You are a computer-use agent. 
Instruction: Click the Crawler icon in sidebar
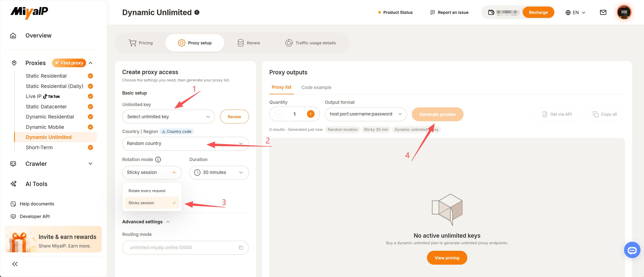[13, 164]
